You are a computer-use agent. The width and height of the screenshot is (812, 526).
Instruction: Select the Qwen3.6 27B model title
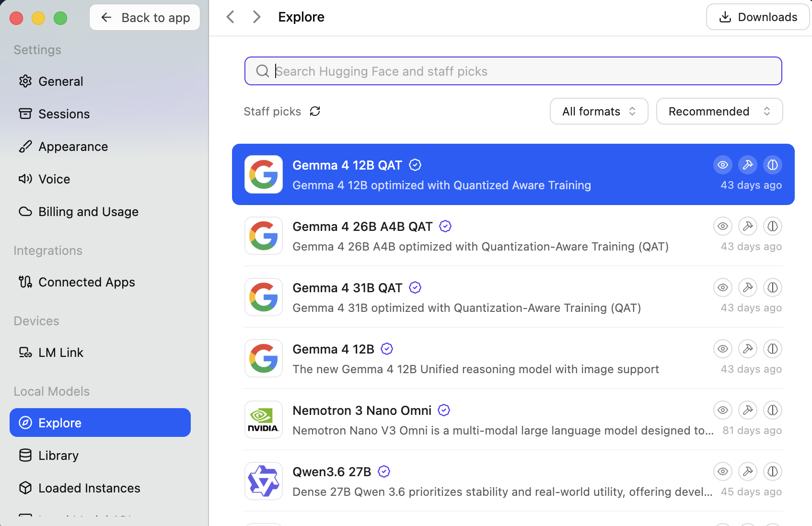(x=332, y=472)
